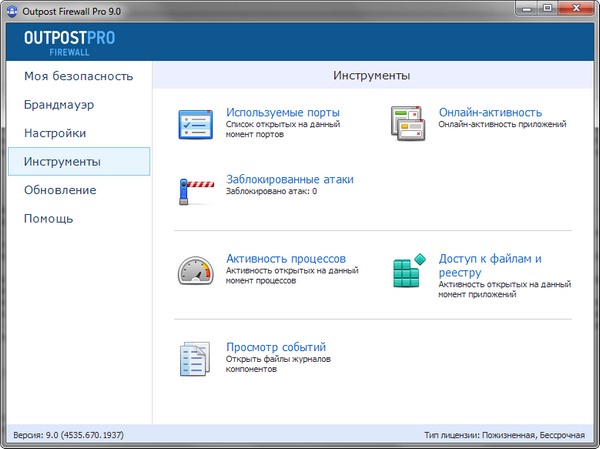Click the Онлайн-активность windows icon
The height and width of the screenshot is (449, 600).
(x=408, y=123)
